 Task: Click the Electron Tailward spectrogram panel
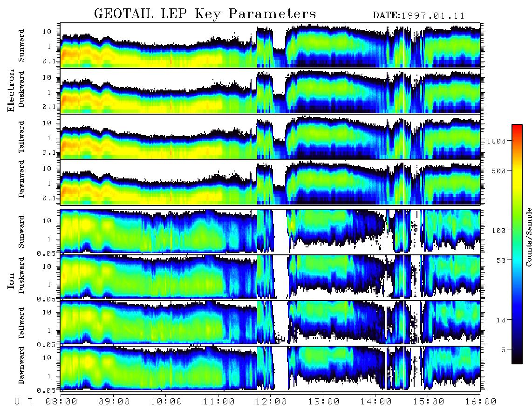point(270,137)
